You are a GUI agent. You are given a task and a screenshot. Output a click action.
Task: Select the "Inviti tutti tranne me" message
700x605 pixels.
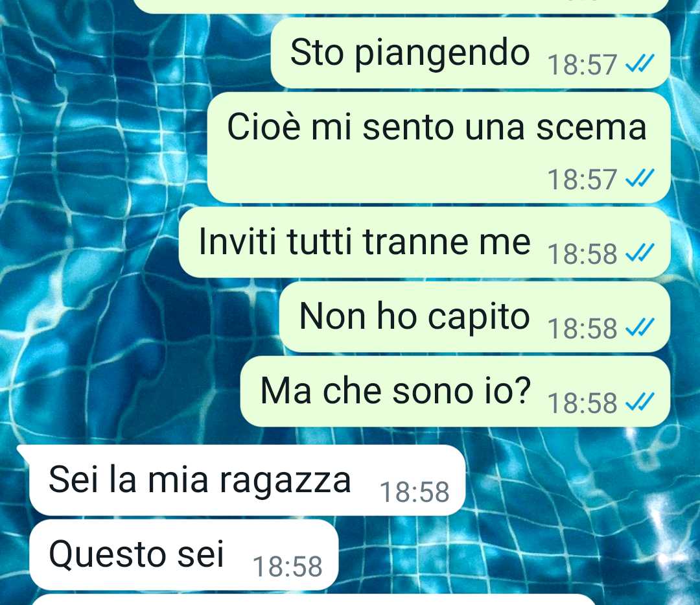tap(425, 243)
